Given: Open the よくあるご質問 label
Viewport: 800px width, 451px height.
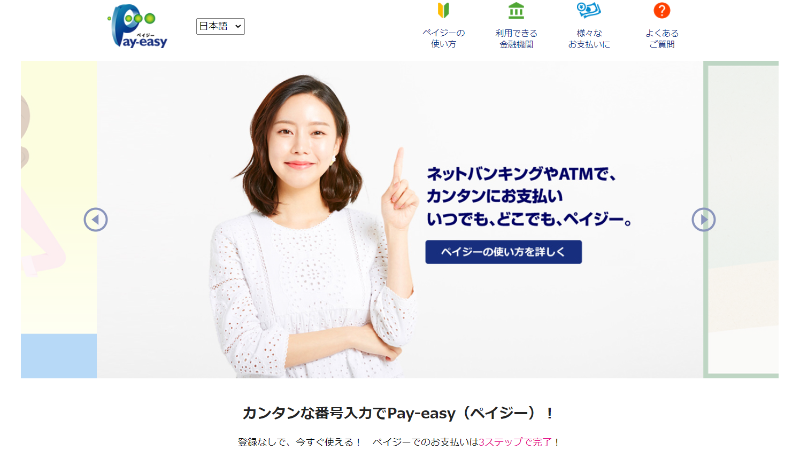Looking at the screenshot, I should pyautogui.click(x=662, y=38).
